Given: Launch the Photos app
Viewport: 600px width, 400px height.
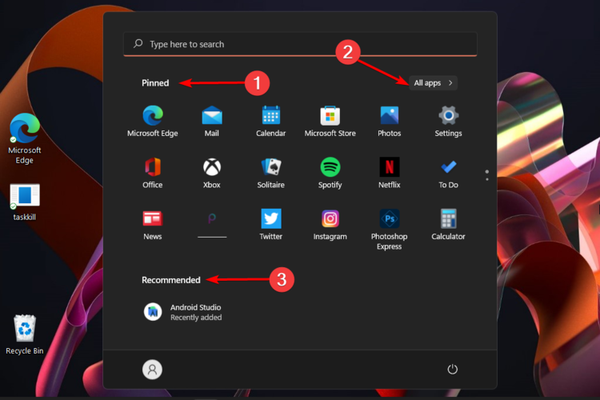Looking at the screenshot, I should click(389, 121).
